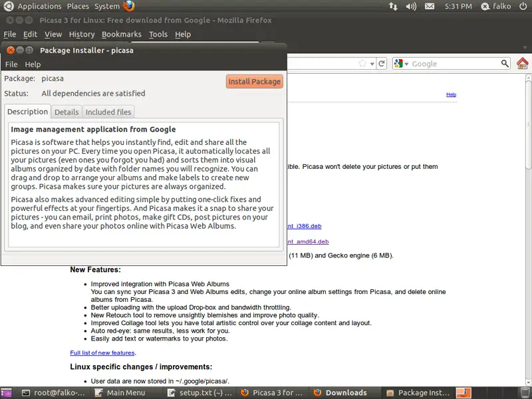Launch Firefox from the top panel icon
532x399 pixels.
(x=129, y=6)
